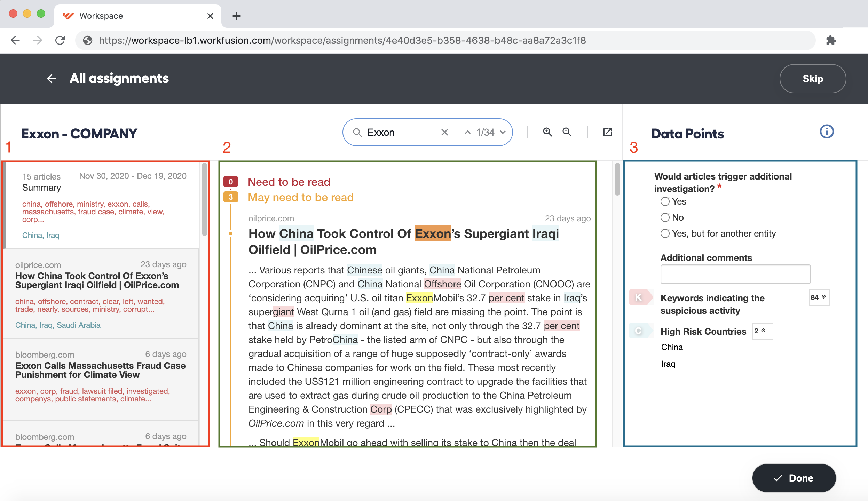
Task: Open a new browser tab
Action: tap(237, 16)
